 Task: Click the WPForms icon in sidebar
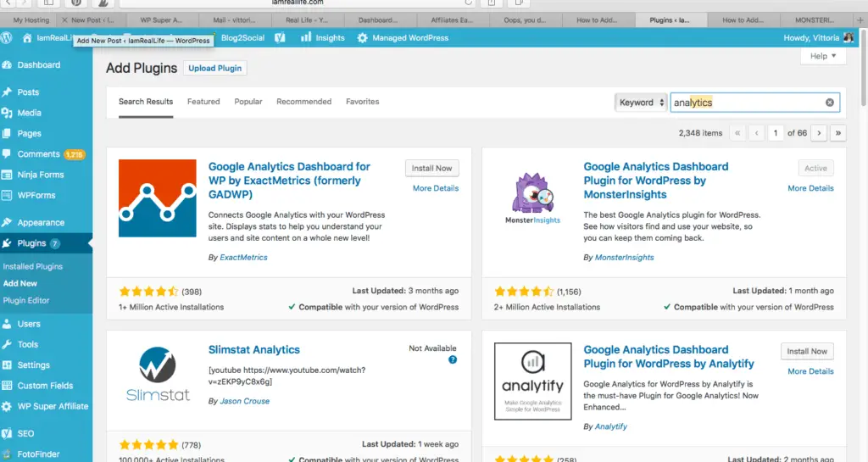(x=7, y=195)
